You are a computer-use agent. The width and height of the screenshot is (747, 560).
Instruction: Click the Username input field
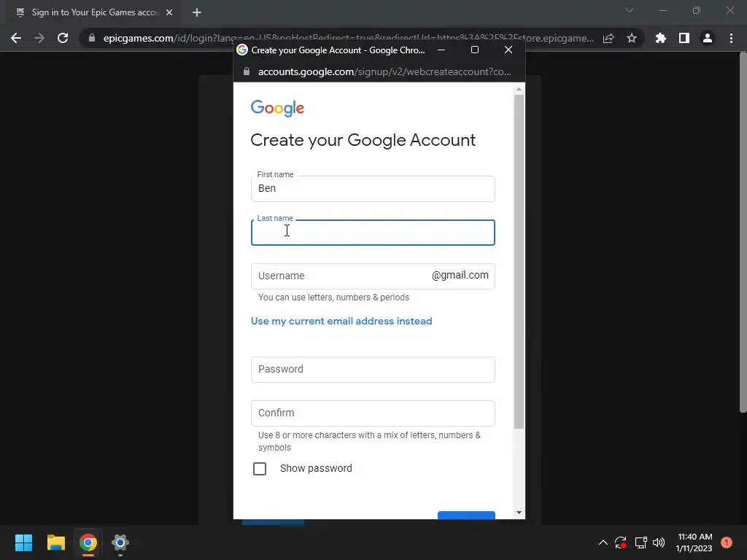pyautogui.click(x=373, y=276)
